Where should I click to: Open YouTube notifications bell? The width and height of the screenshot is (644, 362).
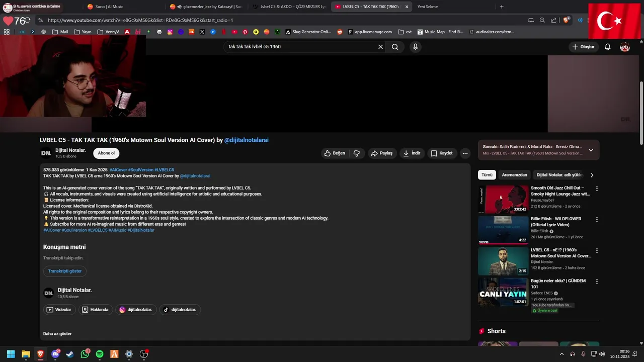[x=607, y=47]
